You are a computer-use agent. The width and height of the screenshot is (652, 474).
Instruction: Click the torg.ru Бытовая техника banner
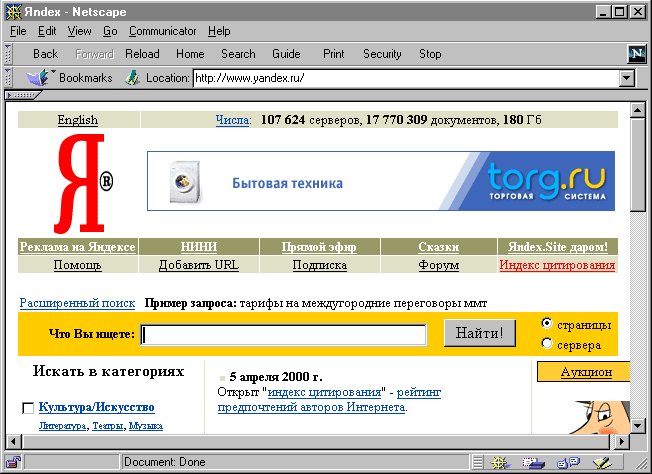(381, 181)
